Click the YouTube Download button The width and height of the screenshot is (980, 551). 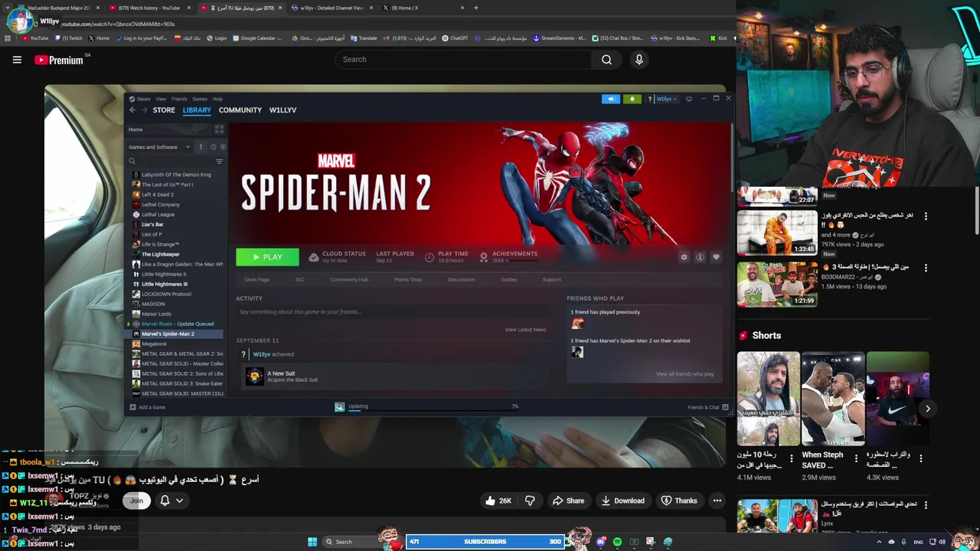coord(622,500)
